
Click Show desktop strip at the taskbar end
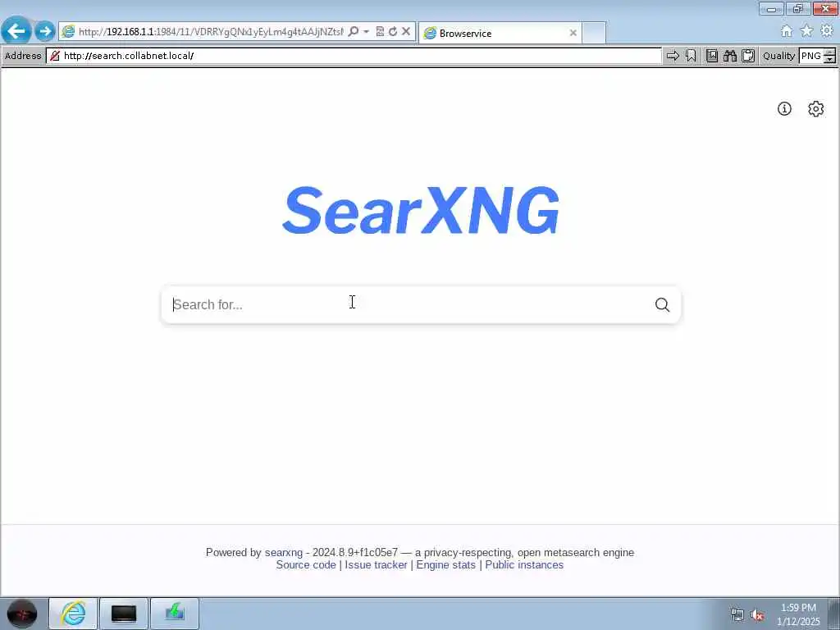833,614
